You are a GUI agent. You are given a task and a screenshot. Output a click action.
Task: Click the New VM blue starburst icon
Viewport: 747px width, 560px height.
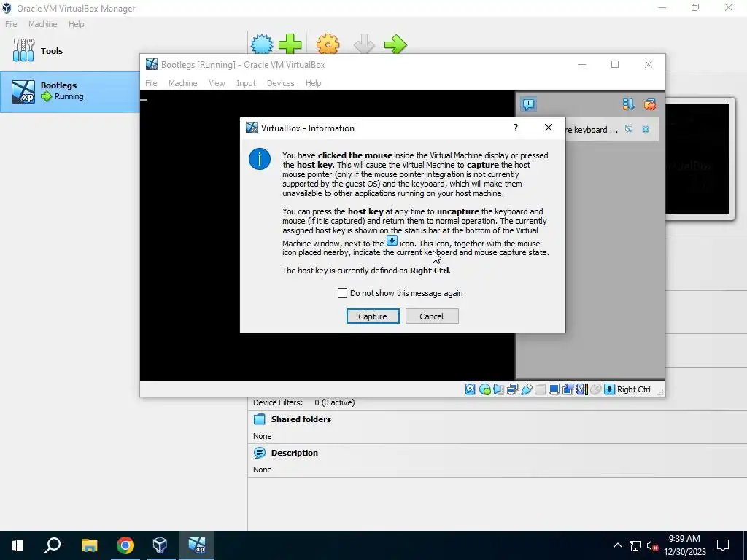(x=262, y=44)
